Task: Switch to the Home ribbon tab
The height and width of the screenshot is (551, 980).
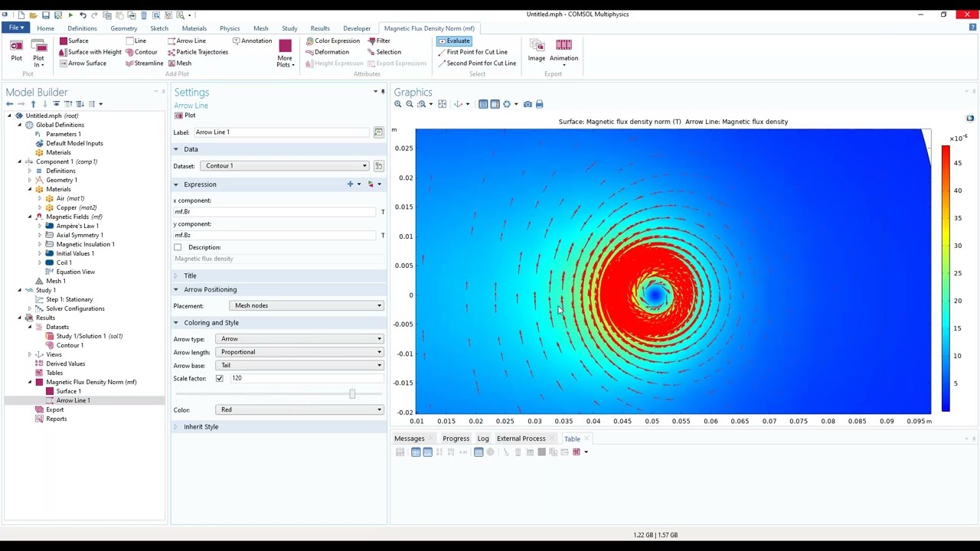Action: click(45, 28)
